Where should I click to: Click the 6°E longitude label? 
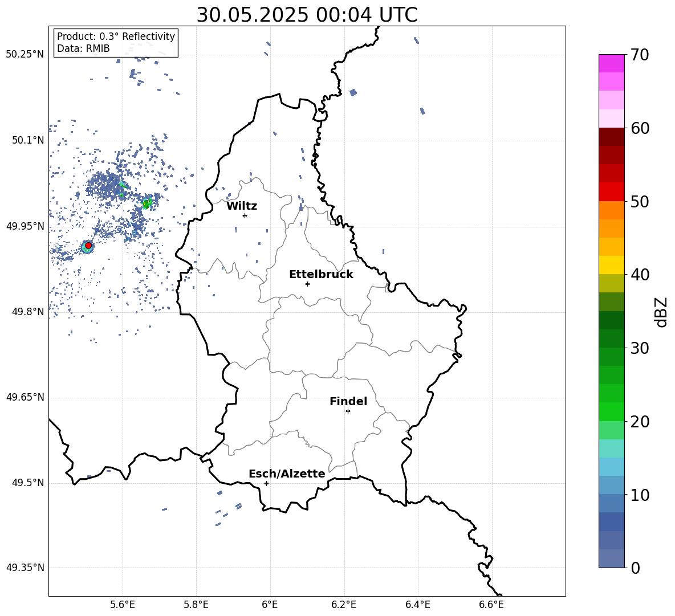pos(270,605)
